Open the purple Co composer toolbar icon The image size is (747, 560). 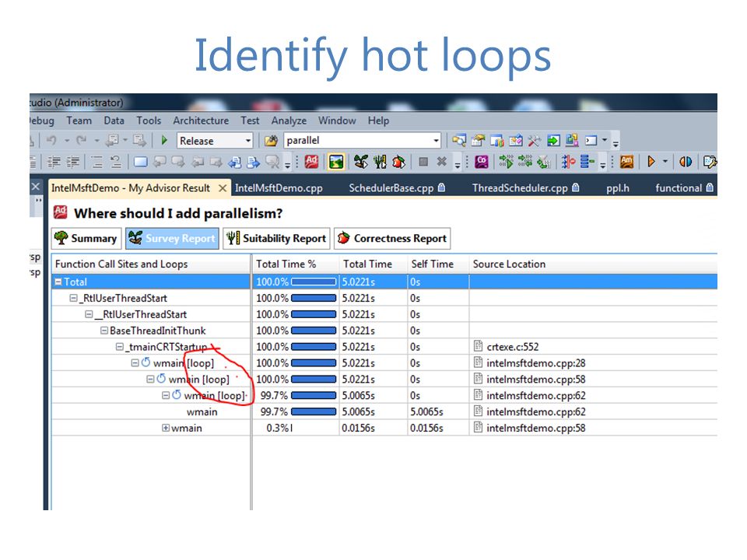pyautogui.click(x=482, y=162)
